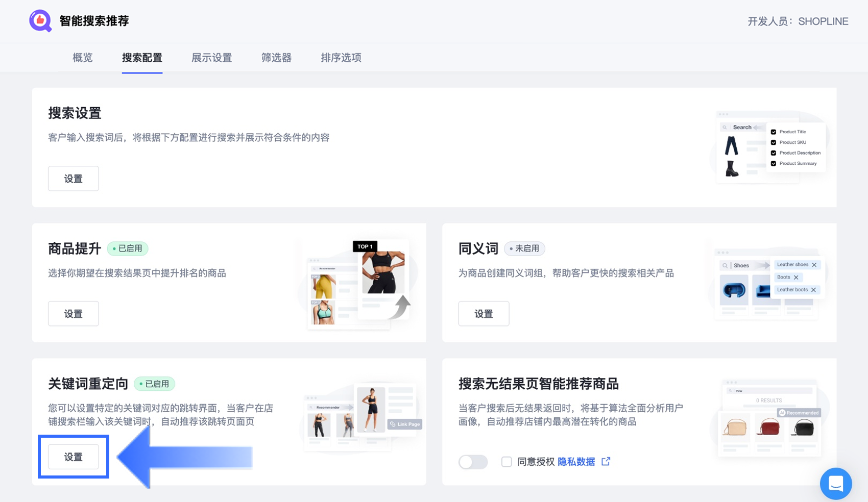Enable 搜索无结果页智能推荐商品 toggle switch
The height and width of the screenshot is (502, 868).
coord(473,462)
